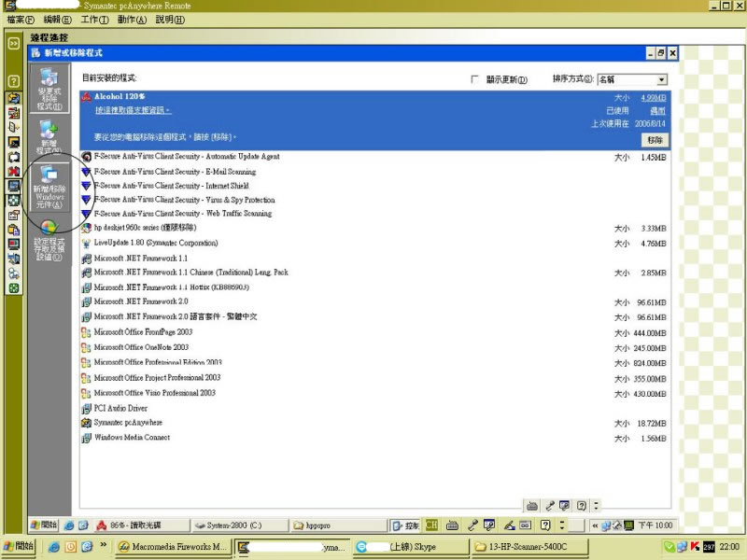Click the 297 tray icon
This screenshot has height=560, width=747.
tap(709, 547)
